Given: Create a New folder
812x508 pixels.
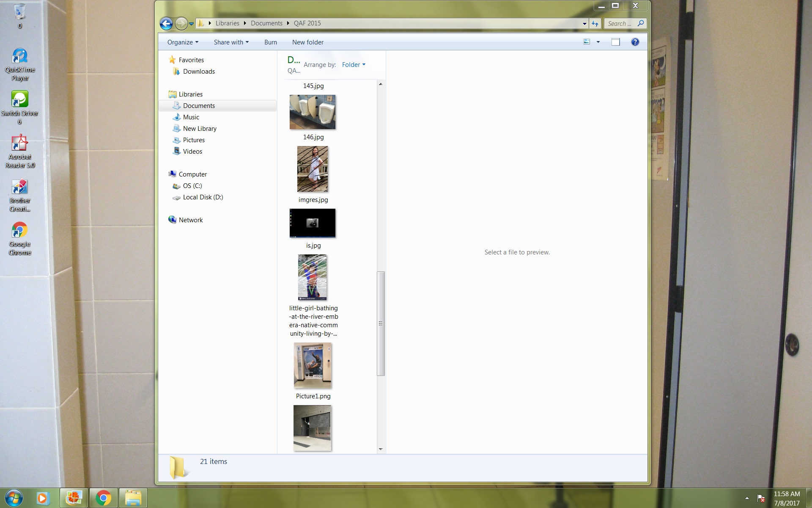Looking at the screenshot, I should click(x=308, y=42).
